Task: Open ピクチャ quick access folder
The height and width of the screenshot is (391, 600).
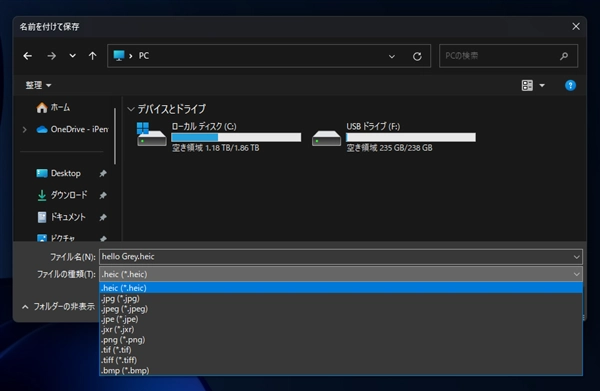Action: coord(56,238)
